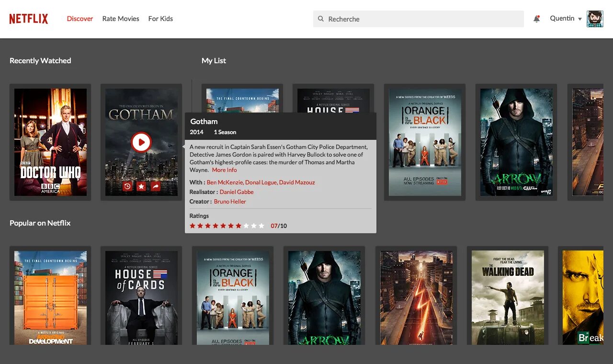Screen dimensions: 613x364
Task: Open actor Ben McKenzie's link
Action: pos(225,182)
